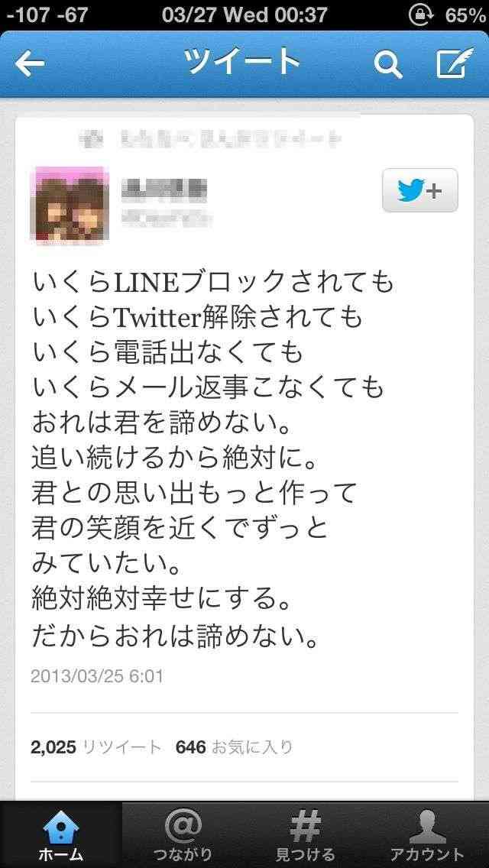Tap the ツイート header title

click(244, 62)
